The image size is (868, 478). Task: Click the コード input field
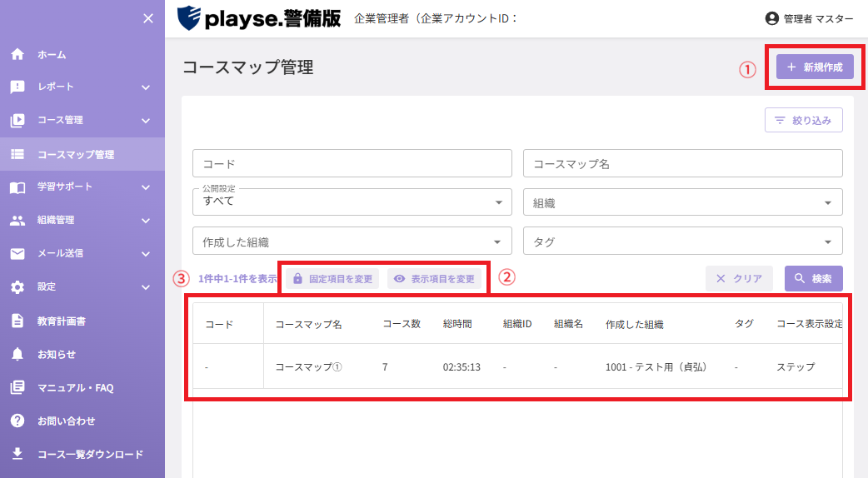(x=352, y=163)
